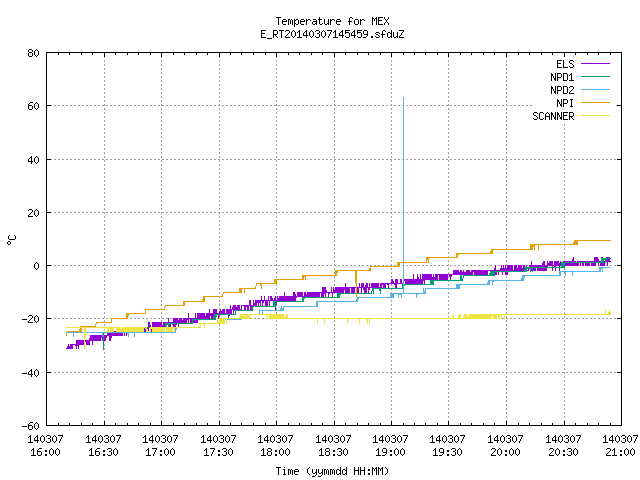The width and height of the screenshot is (640, 480).
Task: Select the file name E_RT20140307145459.sfduZ
Action: tap(332, 34)
